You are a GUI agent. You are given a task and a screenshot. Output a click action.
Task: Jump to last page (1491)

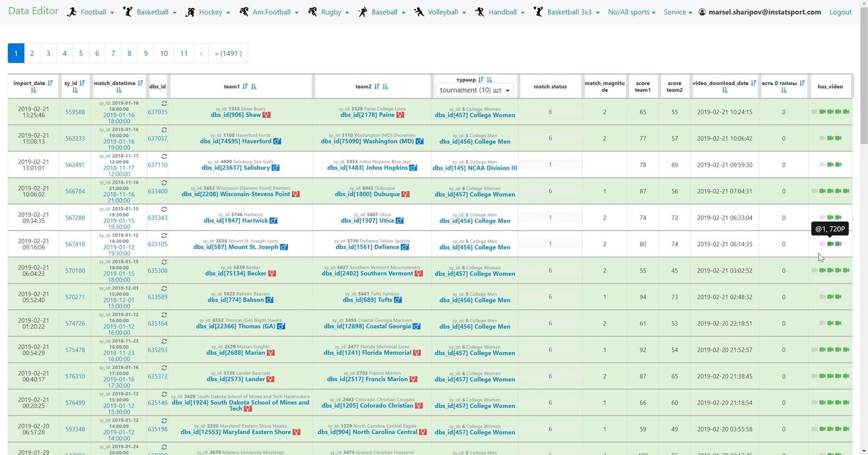coord(228,53)
